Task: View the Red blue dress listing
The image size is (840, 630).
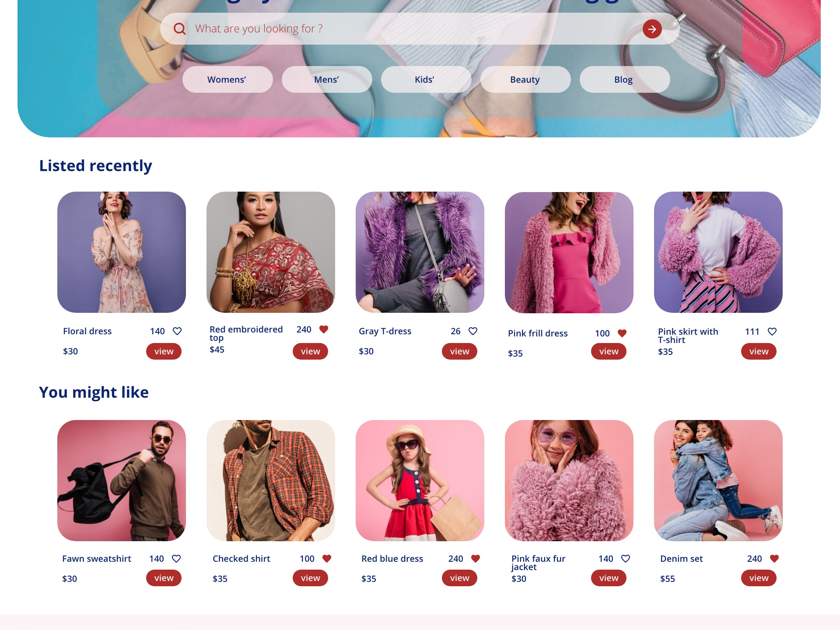Action: 459,578
